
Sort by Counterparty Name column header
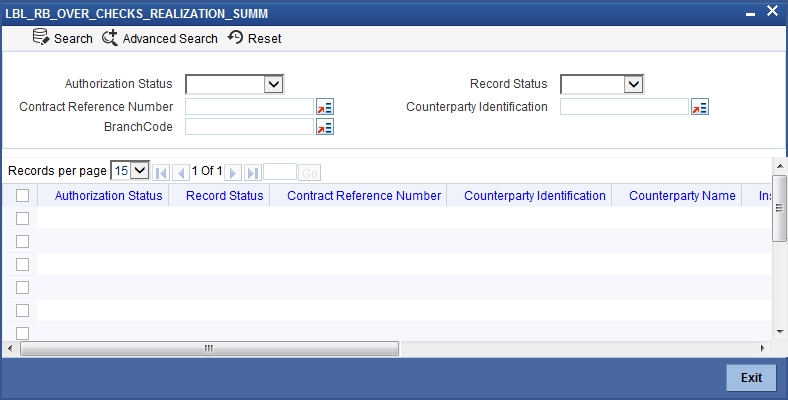[x=682, y=195]
